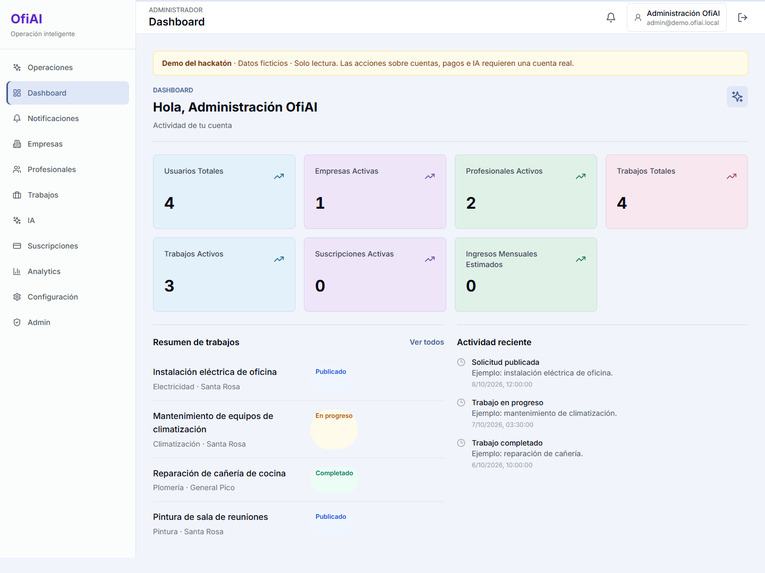Screen dimensions: 765x573
Task: Click trend arrow on Trabajos Activos card
Action: [x=279, y=259]
